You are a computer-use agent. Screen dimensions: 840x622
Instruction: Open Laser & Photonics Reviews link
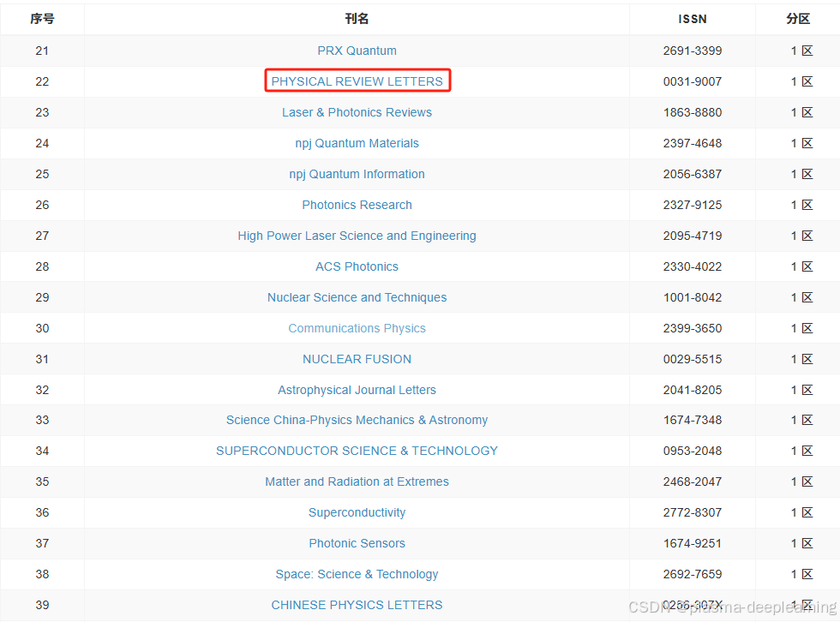pos(357,112)
